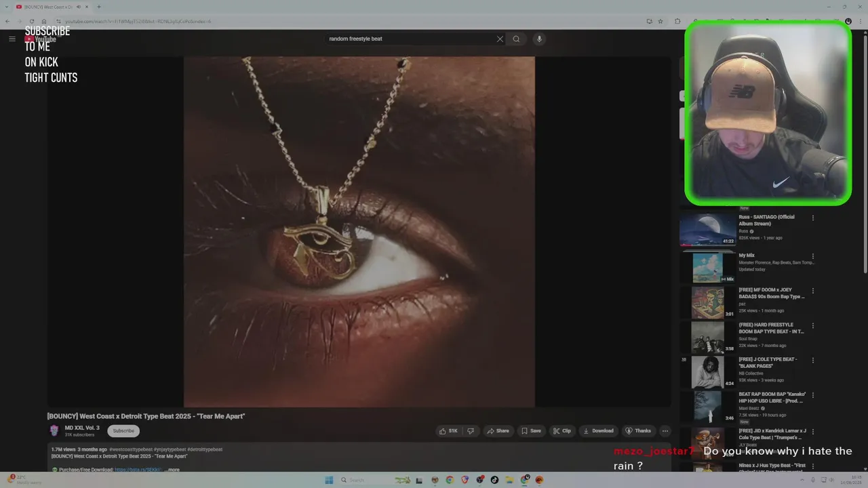Screen dimensions: 868x488
Task: Open Russ - SANTIAGO video title
Action: [766, 220]
